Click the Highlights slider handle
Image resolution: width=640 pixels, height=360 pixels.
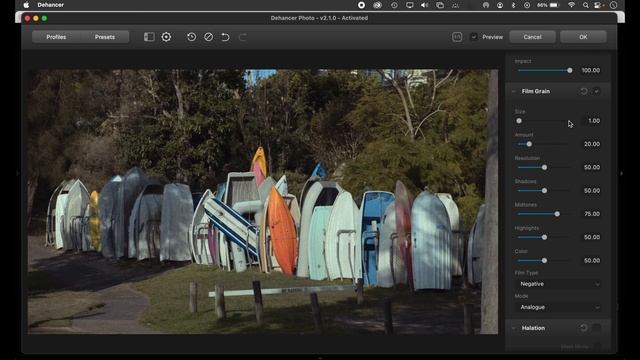pyautogui.click(x=544, y=237)
